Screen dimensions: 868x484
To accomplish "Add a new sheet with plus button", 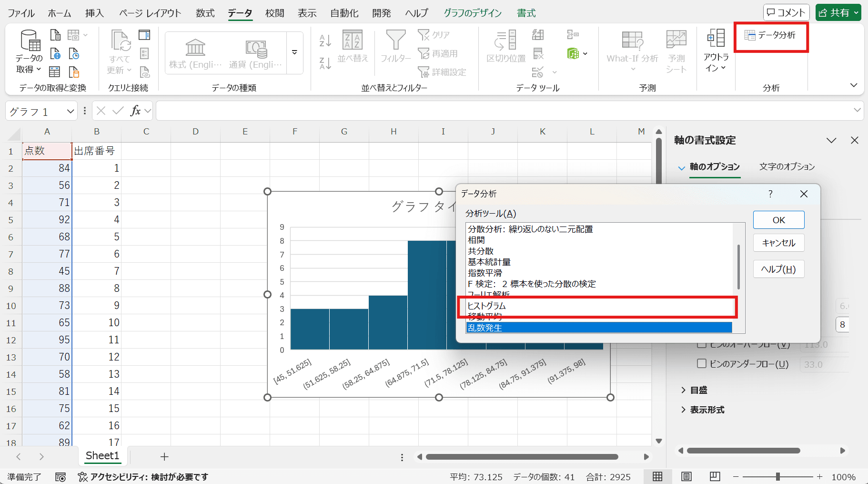I will click(164, 456).
